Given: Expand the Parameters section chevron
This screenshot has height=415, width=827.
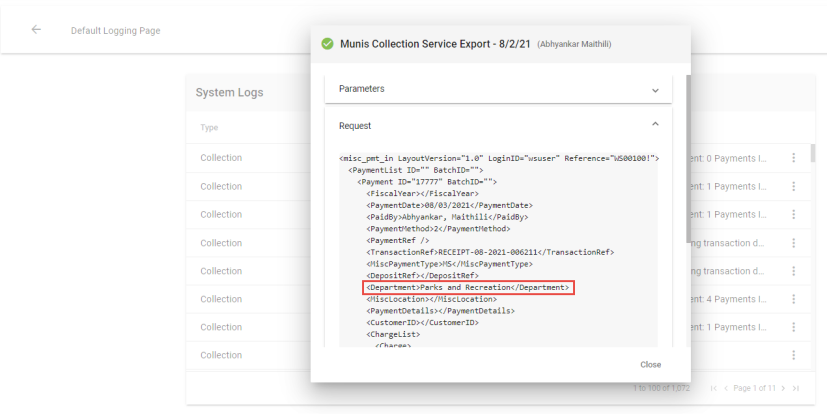Looking at the screenshot, I should point(655,89).
